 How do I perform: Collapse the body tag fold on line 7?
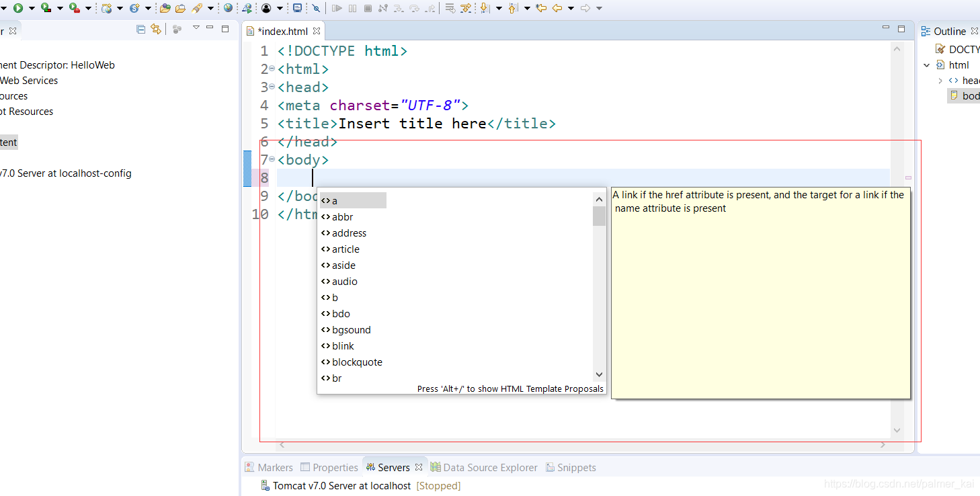click(272, 159)
